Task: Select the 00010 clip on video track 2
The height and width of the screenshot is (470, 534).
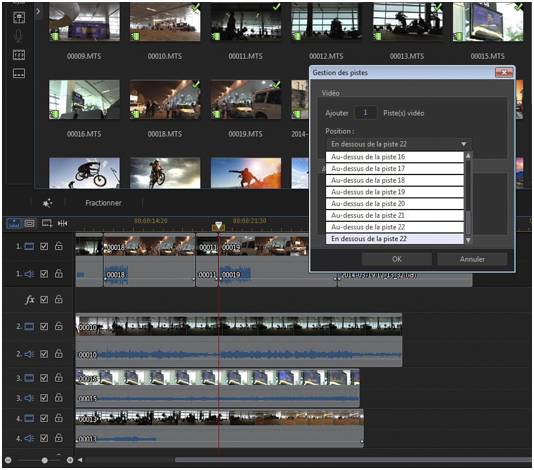Action: (238, 325)
